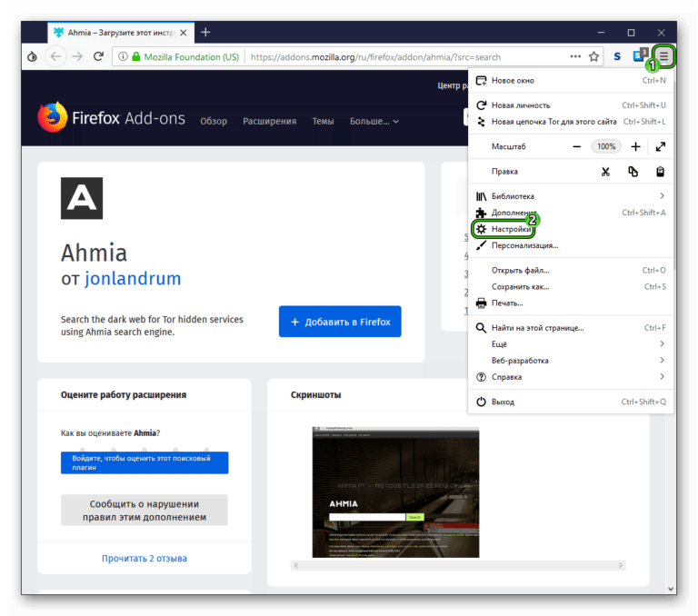This screenshot has height=616, width=698.
Task: Open the hamburger application menu button
Action: pos(663,56)
